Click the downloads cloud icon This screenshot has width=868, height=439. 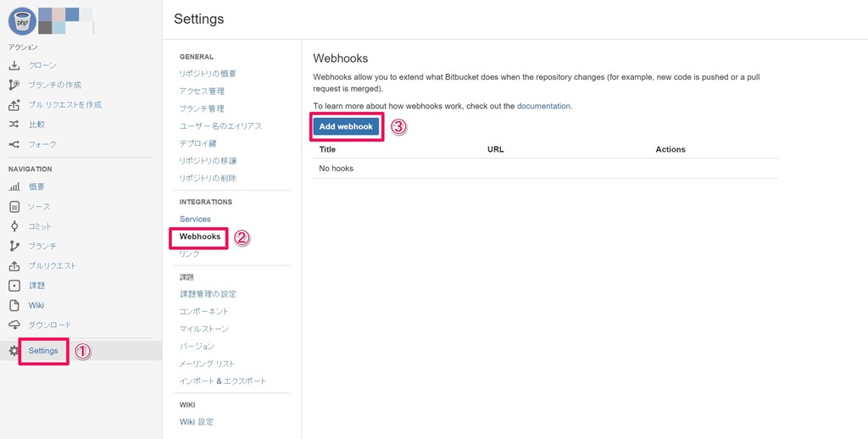point(14,325)
